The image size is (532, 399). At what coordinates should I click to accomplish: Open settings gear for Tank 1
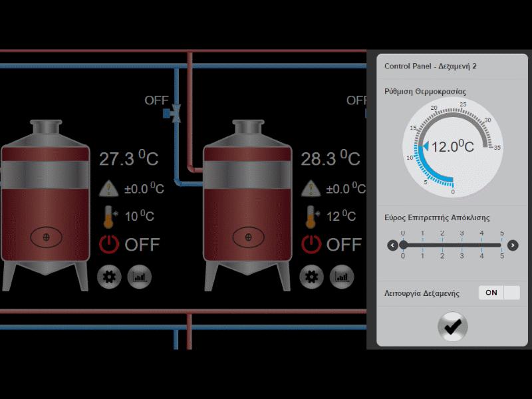(109, 277)
